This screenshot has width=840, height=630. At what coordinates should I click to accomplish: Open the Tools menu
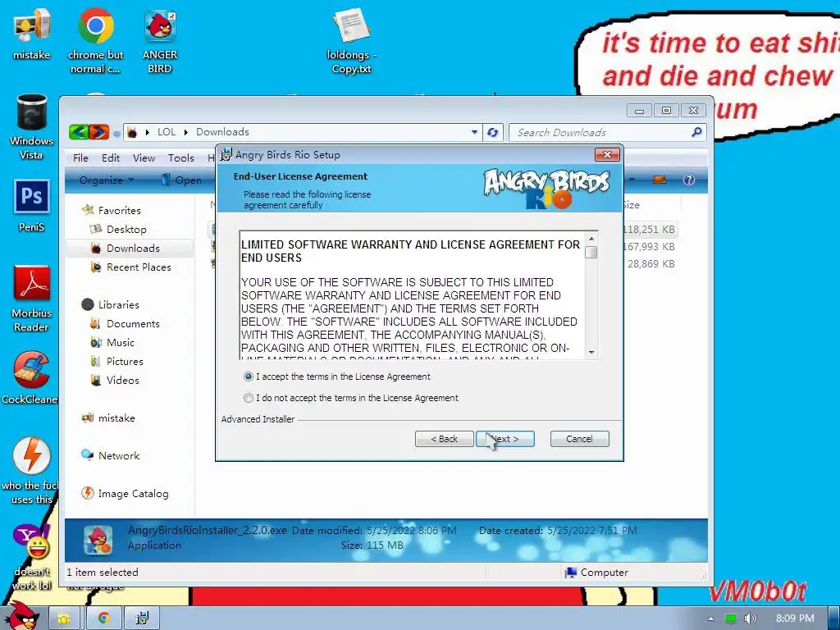pos(180,157)
